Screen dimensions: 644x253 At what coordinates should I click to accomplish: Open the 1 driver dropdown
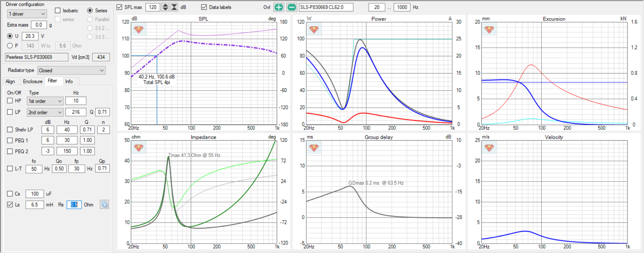point(27,14)
